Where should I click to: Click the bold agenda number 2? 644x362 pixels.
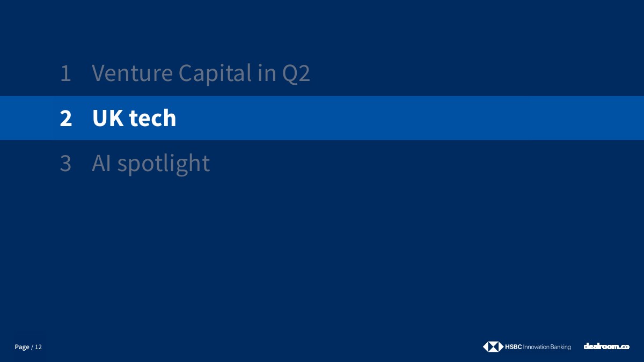(65, 119)
